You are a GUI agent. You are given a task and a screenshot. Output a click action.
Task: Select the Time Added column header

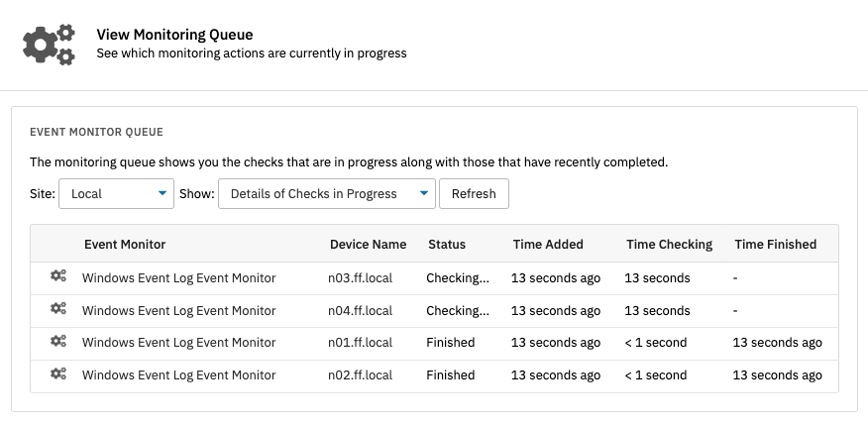point(548,244)
